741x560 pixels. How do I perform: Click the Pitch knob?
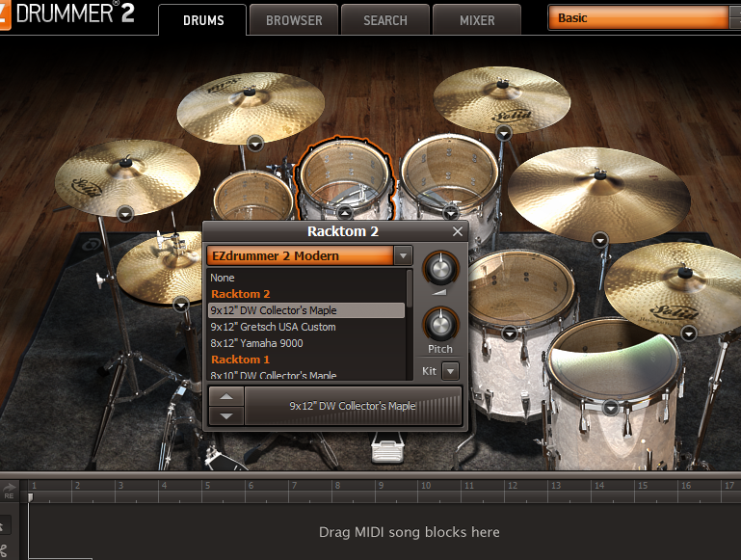[x=440, y=324]
